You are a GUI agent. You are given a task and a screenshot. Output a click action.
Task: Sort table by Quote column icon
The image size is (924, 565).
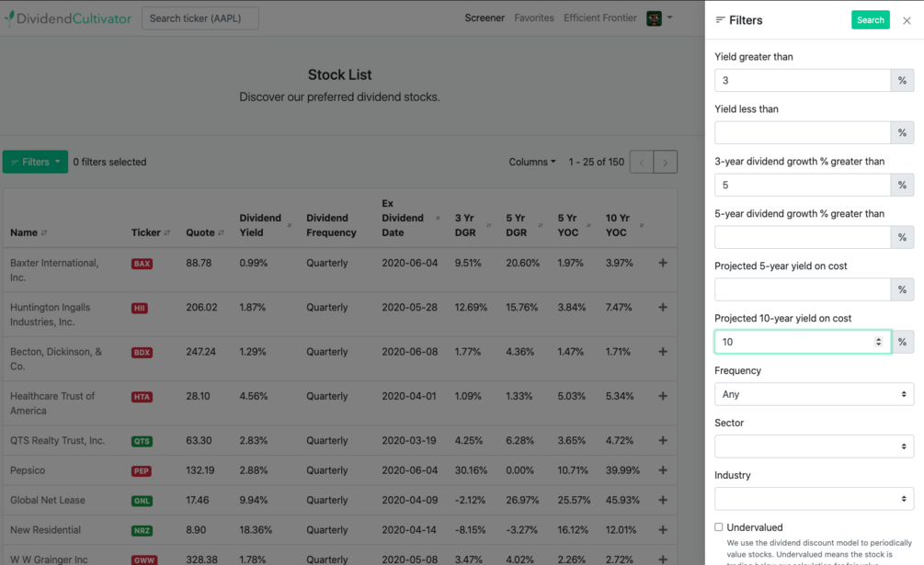click(x=222, y=233)
